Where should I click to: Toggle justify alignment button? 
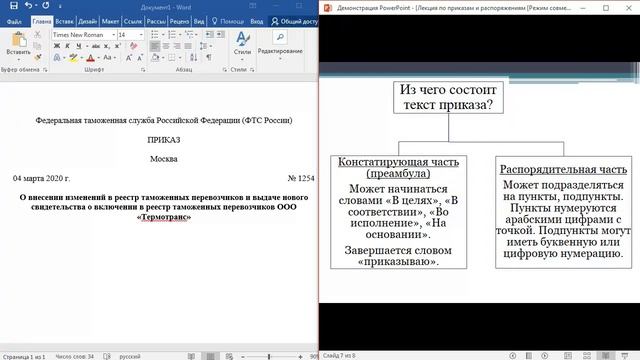click(x=188, y=46)
